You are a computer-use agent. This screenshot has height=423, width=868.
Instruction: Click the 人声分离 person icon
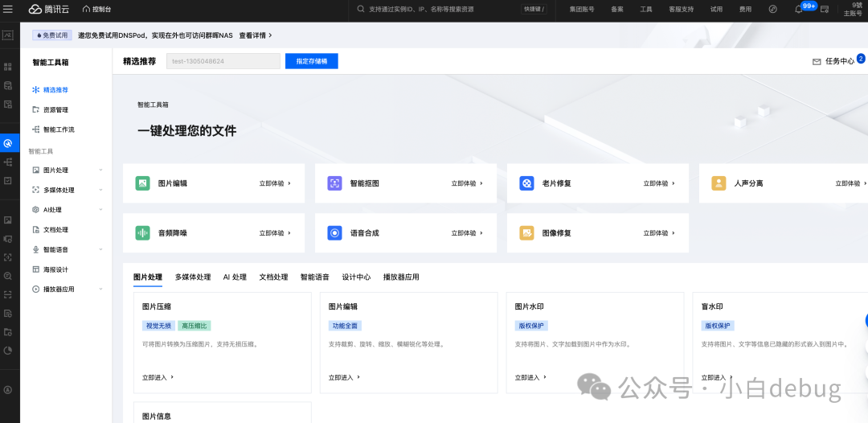(x=719, y=183)
